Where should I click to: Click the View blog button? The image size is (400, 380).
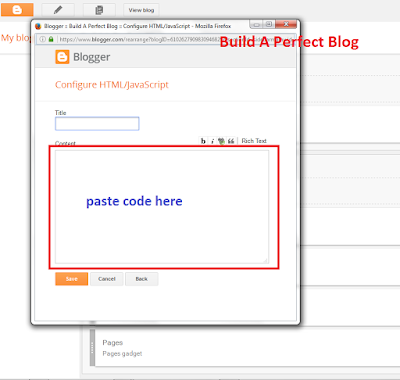(x=141, y=10)
